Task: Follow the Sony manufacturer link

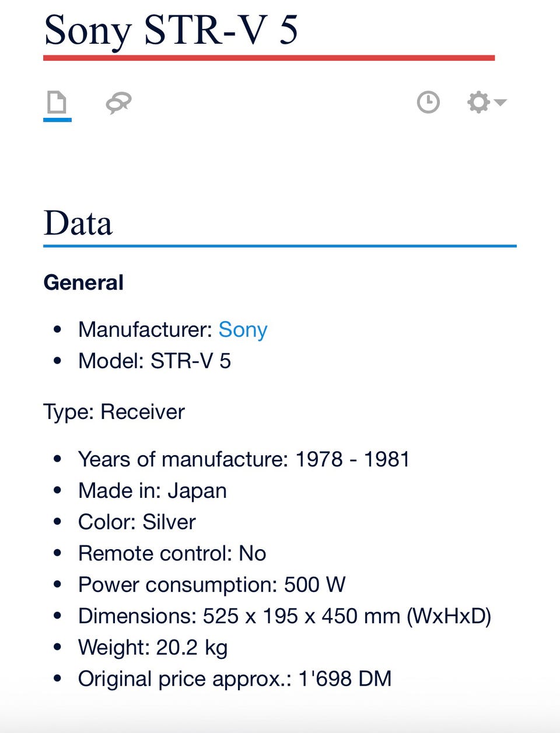Action: (243, 330)
